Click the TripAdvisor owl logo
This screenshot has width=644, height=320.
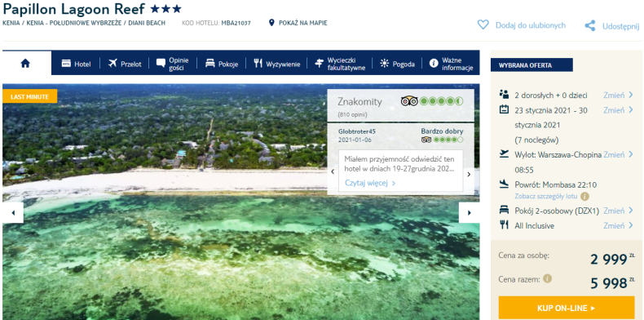tap(409, 100)
